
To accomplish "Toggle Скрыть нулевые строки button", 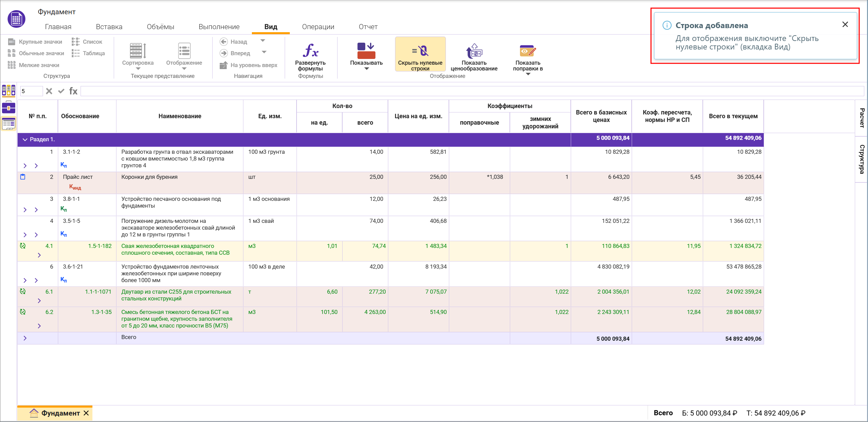I will [x=420, y=54].
